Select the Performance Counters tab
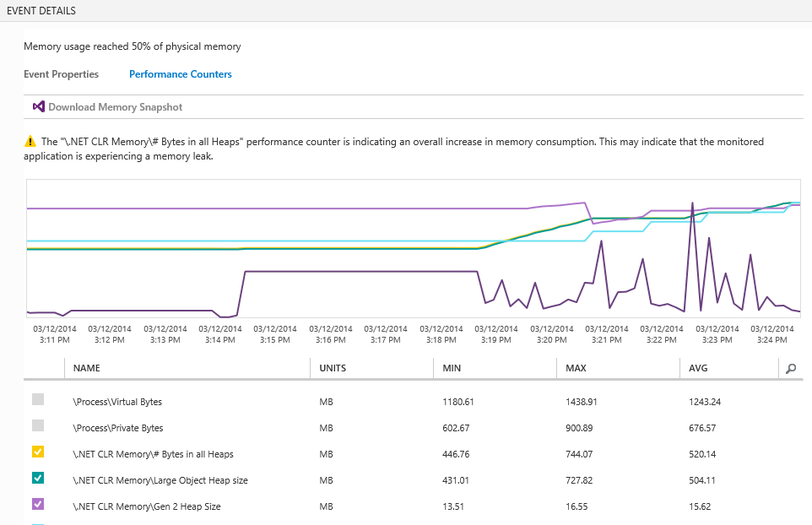The width and height of the screenshot is (812, 525). [x=180, y=74]
